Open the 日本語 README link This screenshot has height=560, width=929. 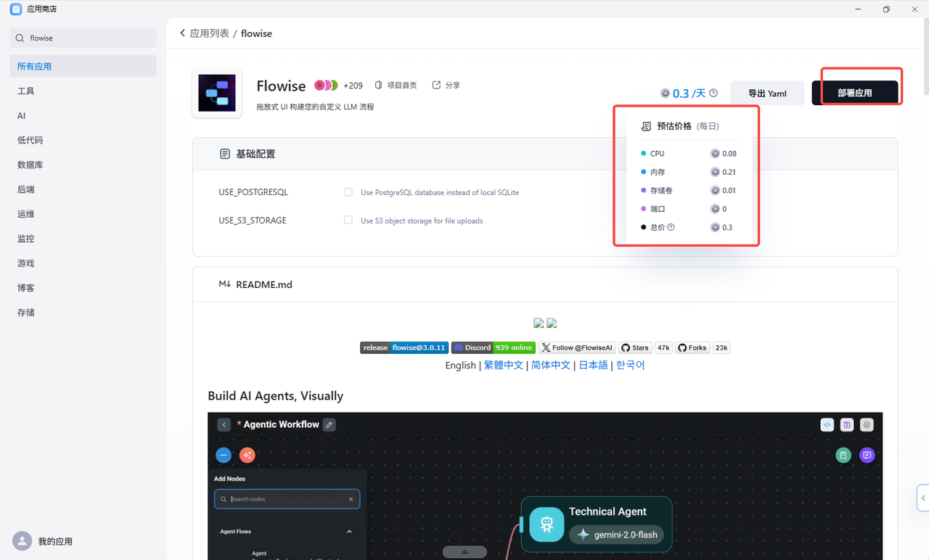point(593,365)
